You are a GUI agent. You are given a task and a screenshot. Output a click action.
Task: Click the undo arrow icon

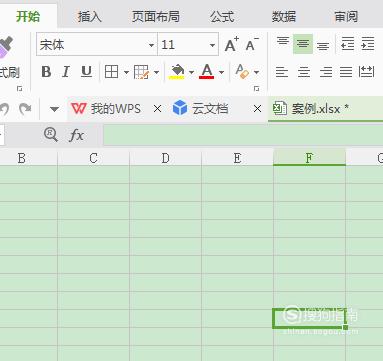pyautogui.click(x=4, y=109)
